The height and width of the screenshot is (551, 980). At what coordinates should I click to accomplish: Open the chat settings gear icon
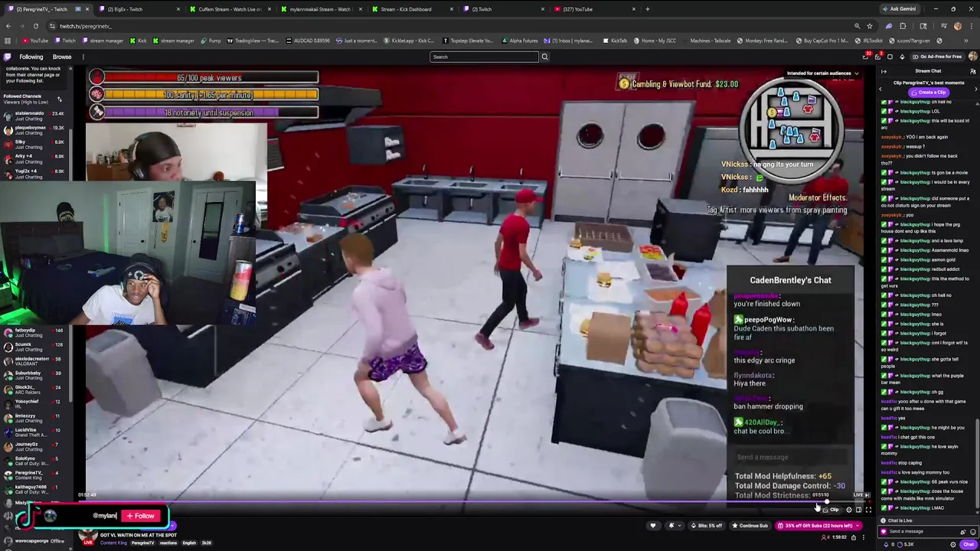pos(953,544)
